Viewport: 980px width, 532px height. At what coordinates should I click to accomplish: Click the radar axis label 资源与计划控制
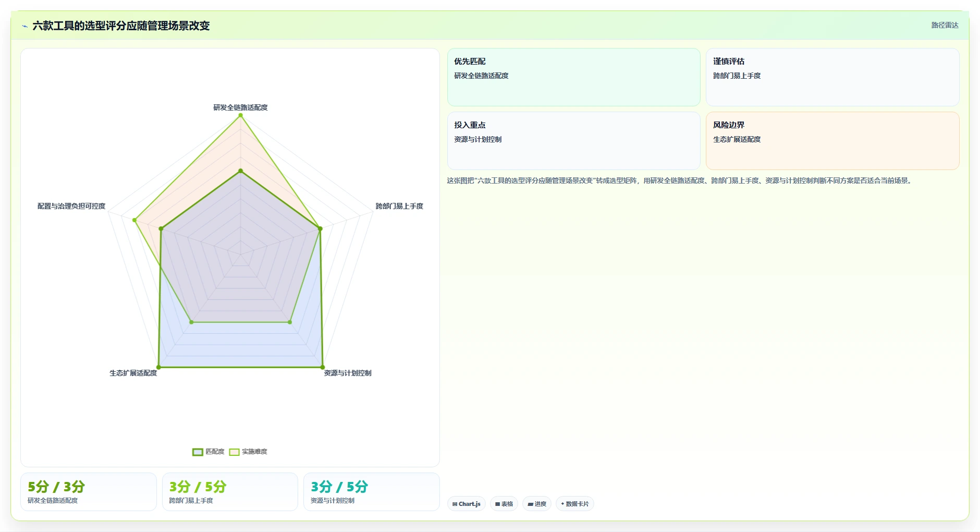tap(348, 373)
